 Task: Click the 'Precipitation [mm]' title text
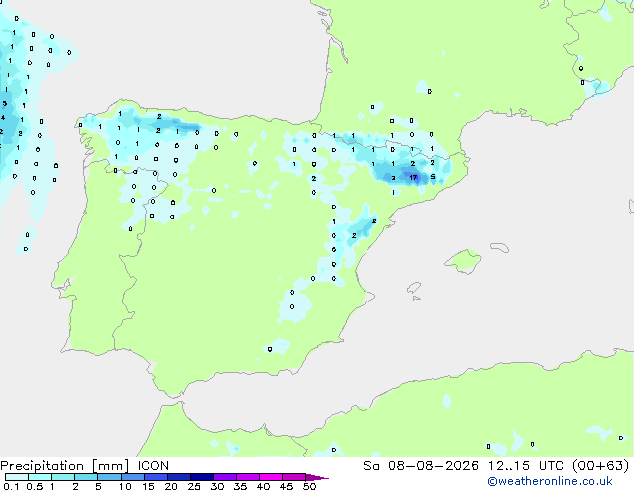pos(65,466)
